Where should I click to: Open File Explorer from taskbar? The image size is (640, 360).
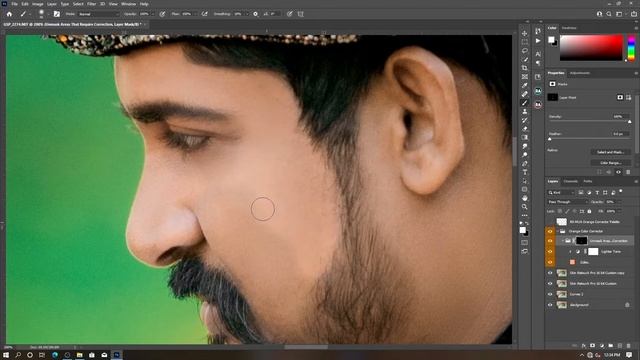pos(79,355)
